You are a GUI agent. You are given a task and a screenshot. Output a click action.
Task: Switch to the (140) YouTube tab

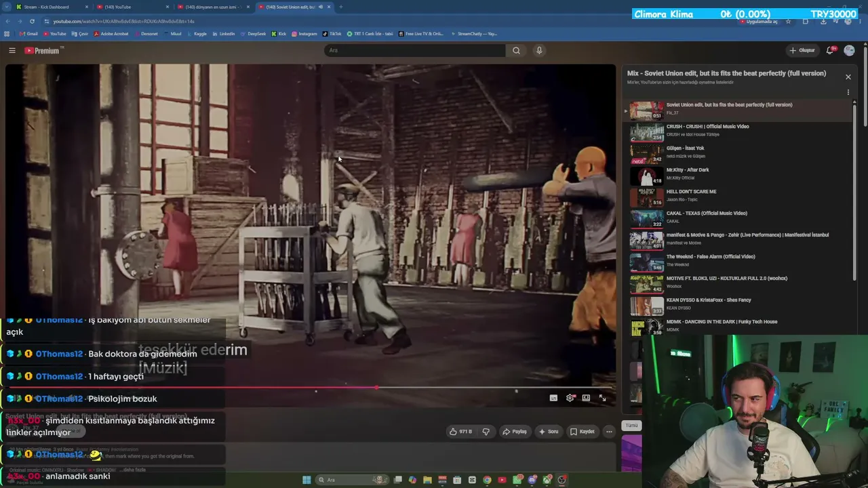point(133,7)
